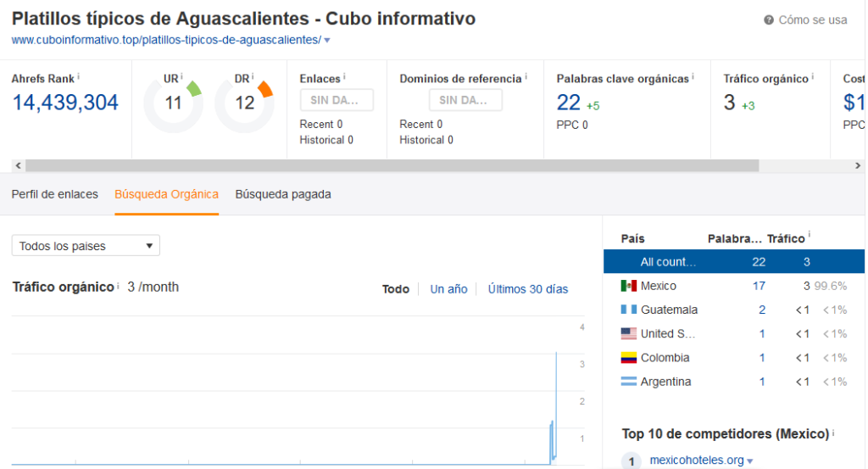
Task: Click the Guatemala flag icon
Action: (628, 310)
